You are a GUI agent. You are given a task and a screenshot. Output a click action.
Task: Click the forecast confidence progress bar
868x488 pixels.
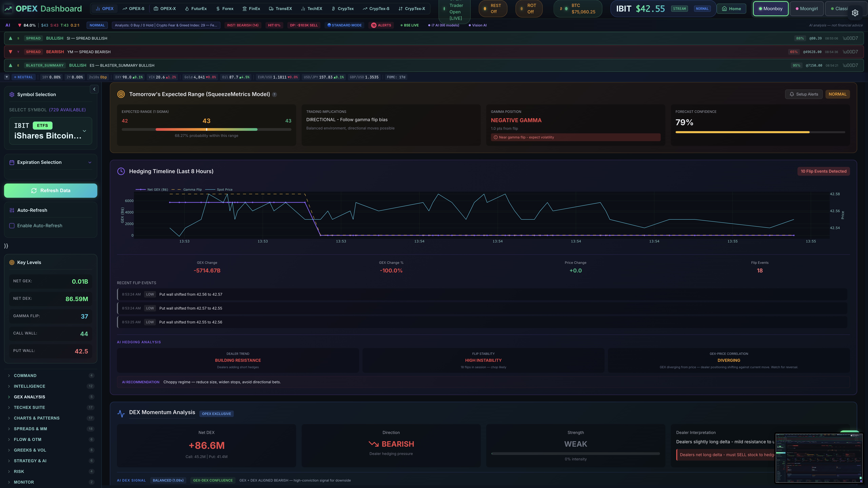[760, 132]
